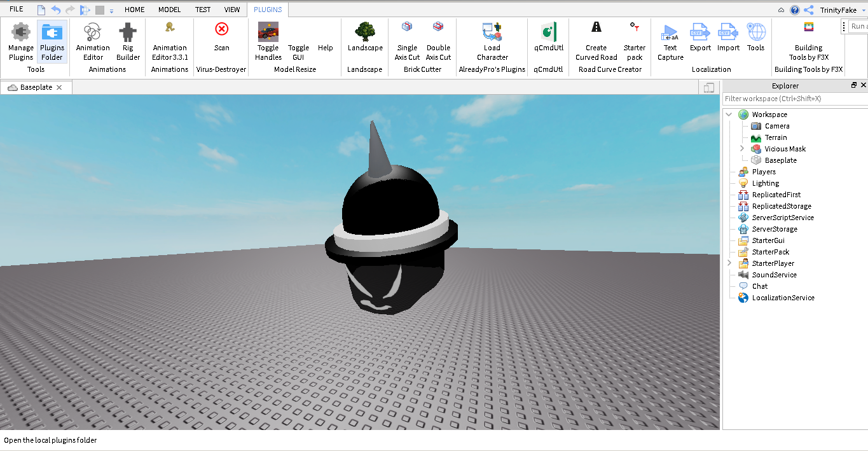Click Toggle Handles in Model Resize

(x=268, y=42)
